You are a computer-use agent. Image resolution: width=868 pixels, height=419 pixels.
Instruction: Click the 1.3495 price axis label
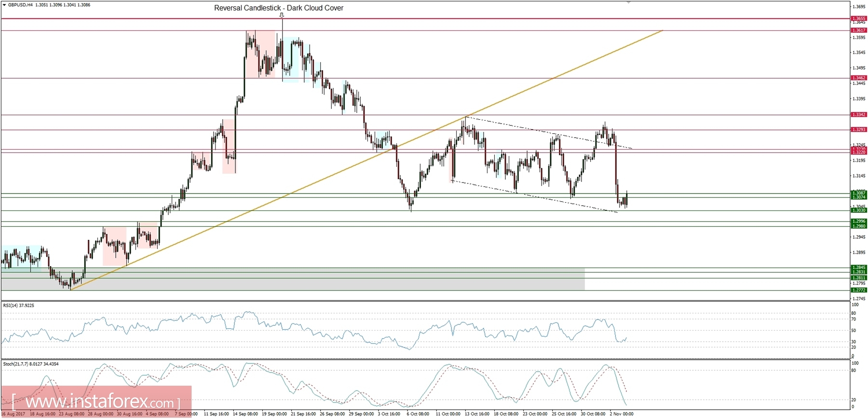[858, 68]
